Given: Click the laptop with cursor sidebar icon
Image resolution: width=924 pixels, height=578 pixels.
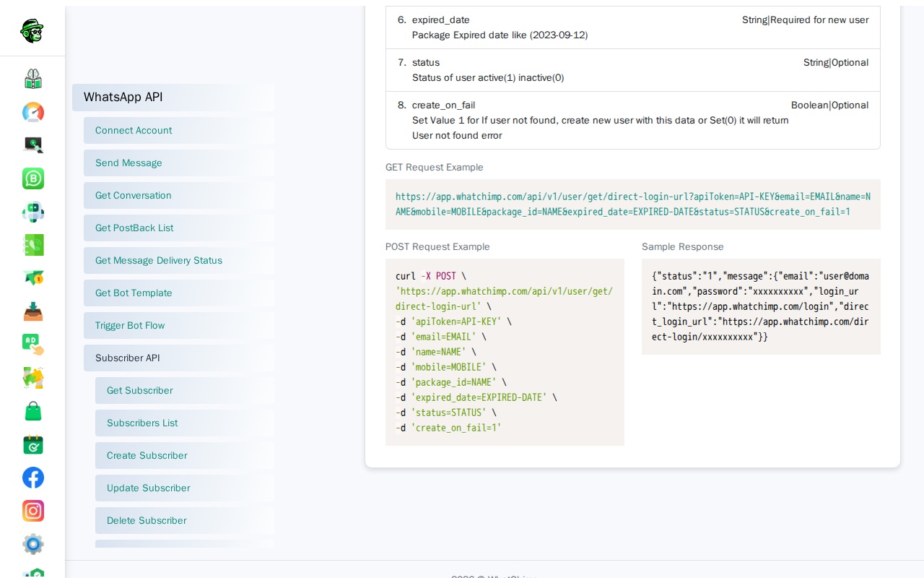Looking at the screenshot, I should pos(32,145).
